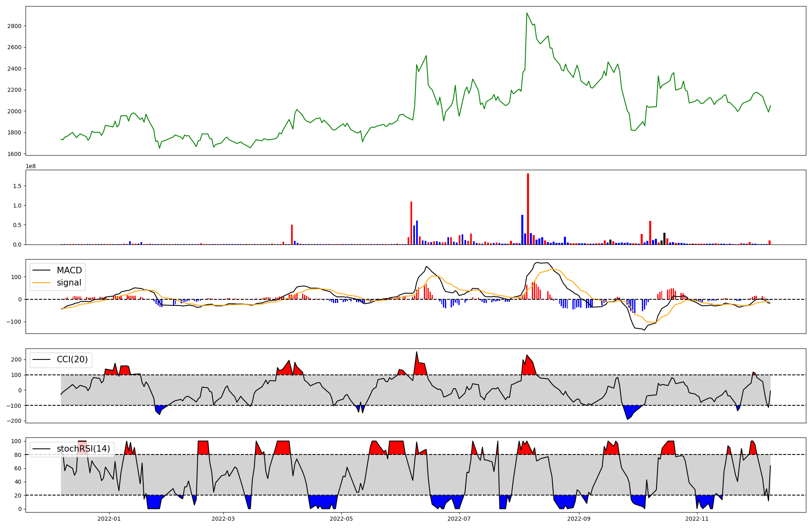This screenshot has width=812, height=528.
Task: Click the 2022-09 x-axis date label
Action: coord(579,519)
